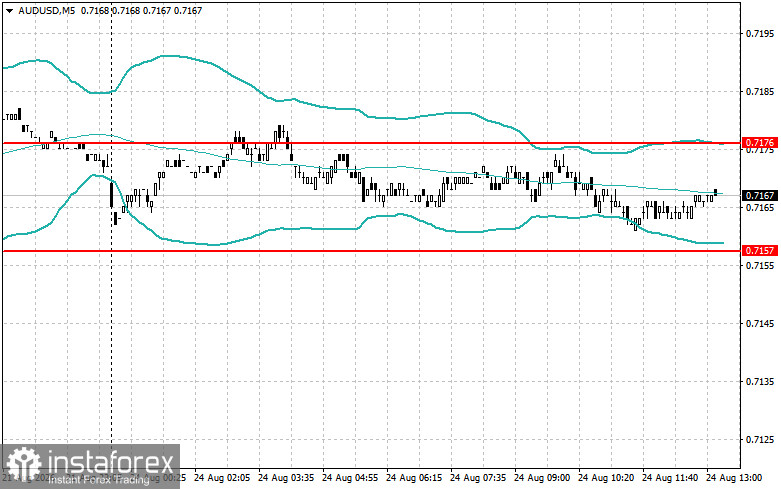Pick the 0.7125 price scale value
This screenshot has width=781, height=489.
760,440
